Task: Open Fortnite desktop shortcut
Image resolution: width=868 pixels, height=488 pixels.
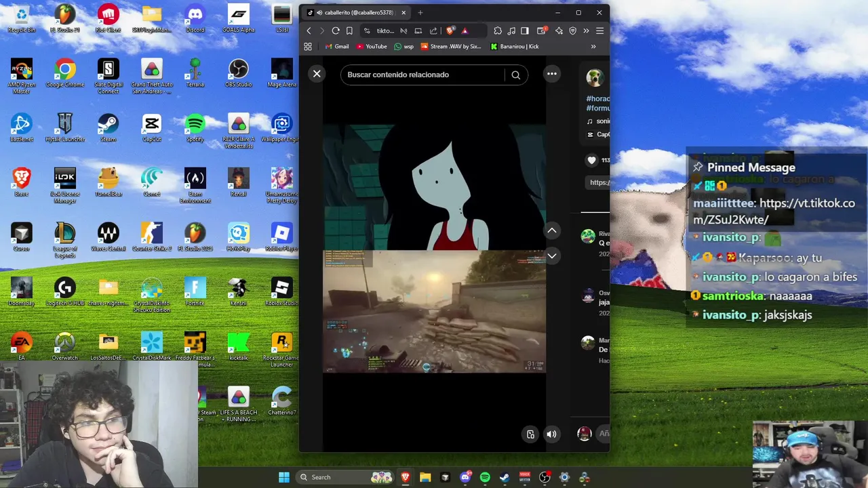Action: click(x=195, y=292)
